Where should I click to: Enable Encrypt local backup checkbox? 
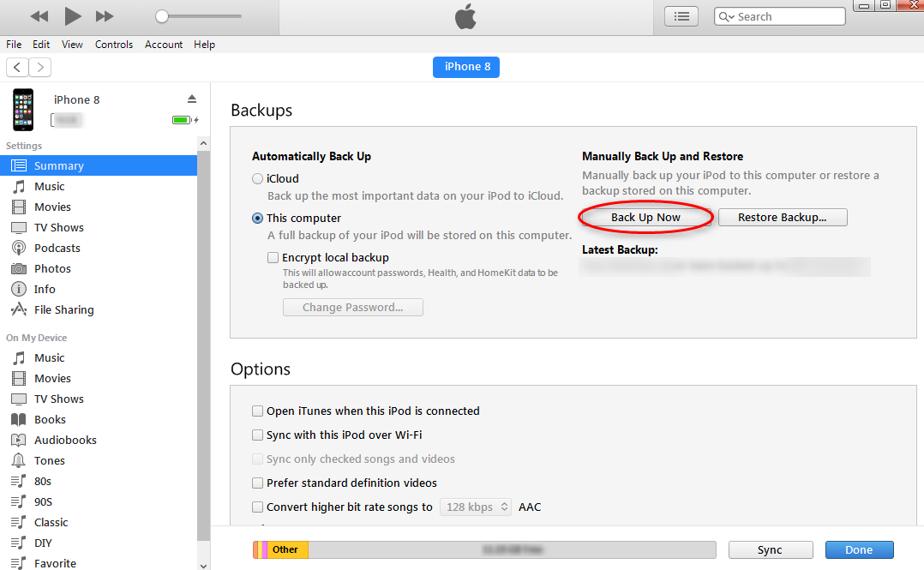(x=273, y=258)
